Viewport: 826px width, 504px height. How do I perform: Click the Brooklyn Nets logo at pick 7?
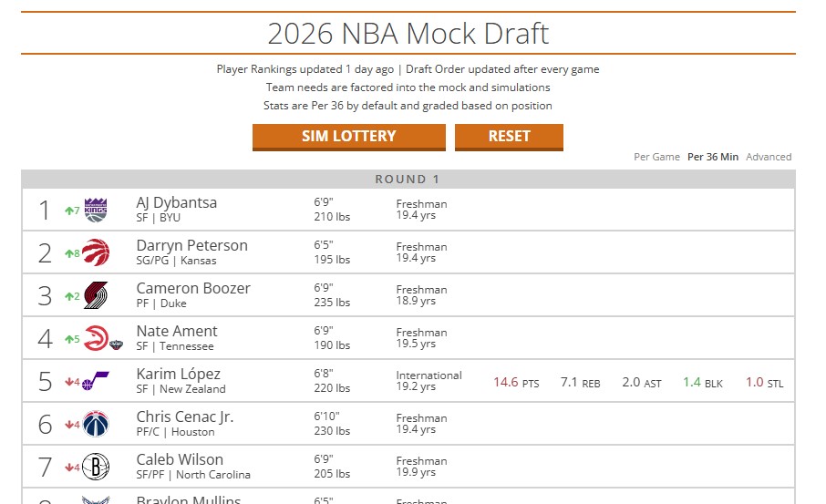tap(96, 467)
